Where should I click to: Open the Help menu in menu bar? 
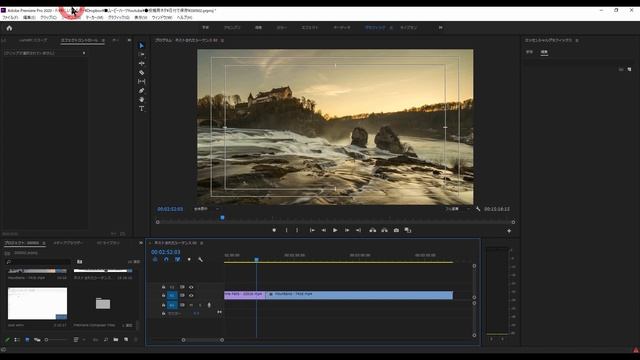tap(184, 18)
